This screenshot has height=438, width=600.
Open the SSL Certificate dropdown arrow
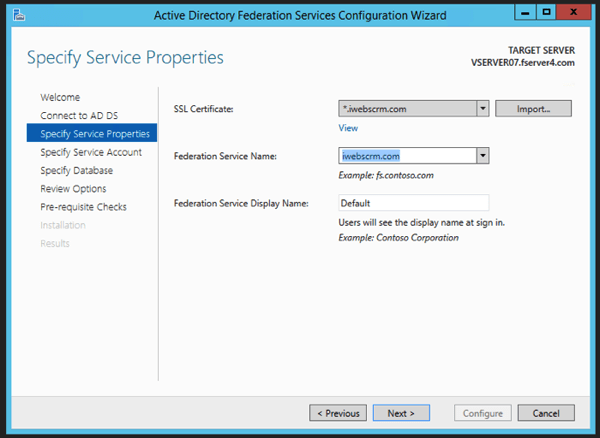coord(483,109)
